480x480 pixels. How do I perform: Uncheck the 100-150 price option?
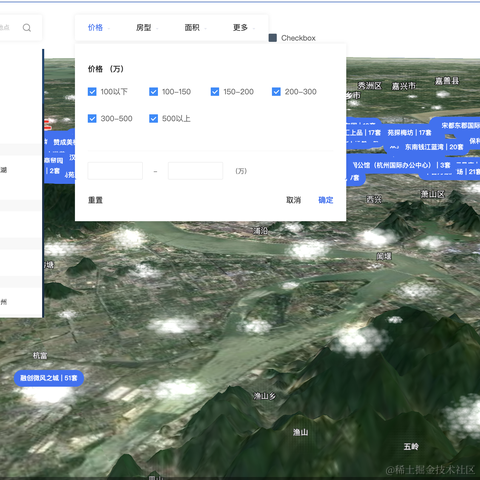[153, 92]
